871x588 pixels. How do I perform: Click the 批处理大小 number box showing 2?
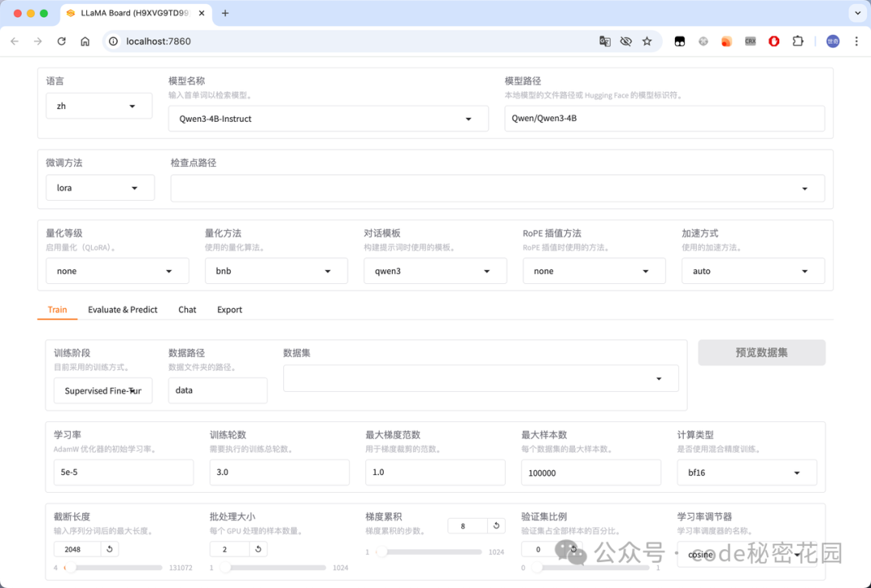(x=229, y=549)
